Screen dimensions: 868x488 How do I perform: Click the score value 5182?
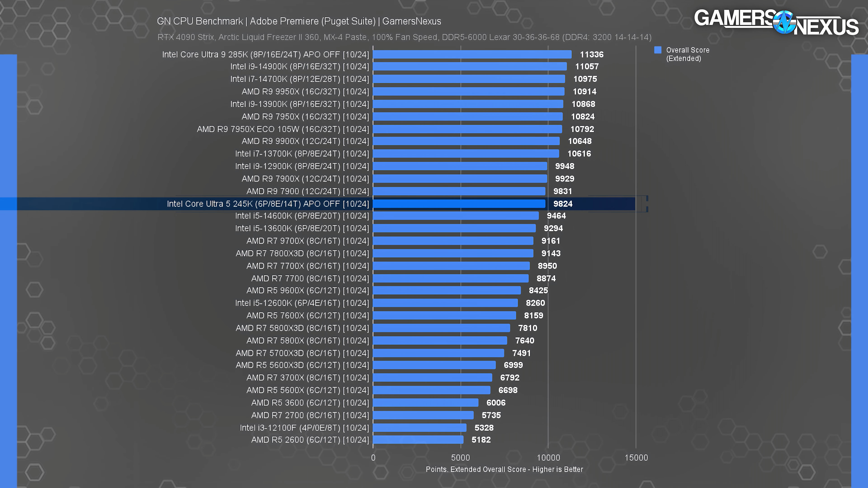pos(481,440)
